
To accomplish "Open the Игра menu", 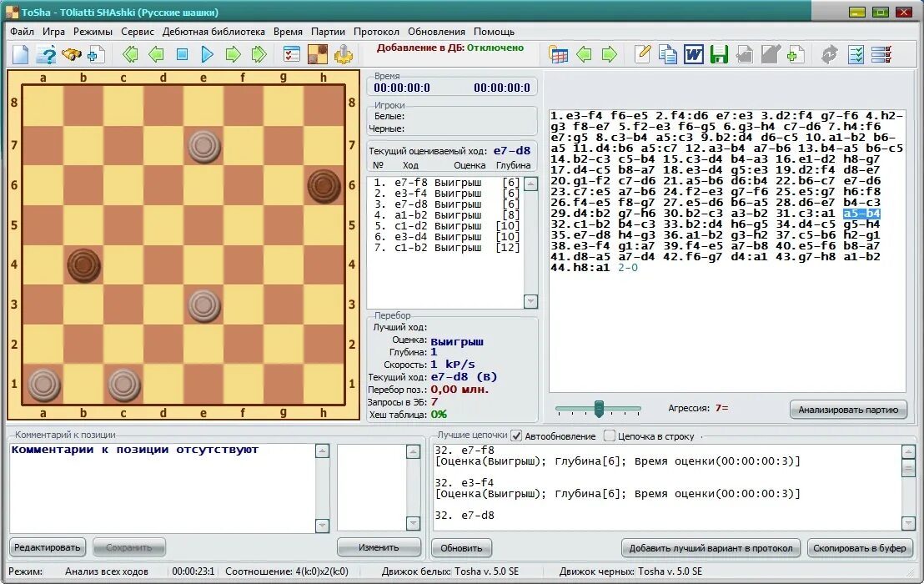I will pos(53,32).
